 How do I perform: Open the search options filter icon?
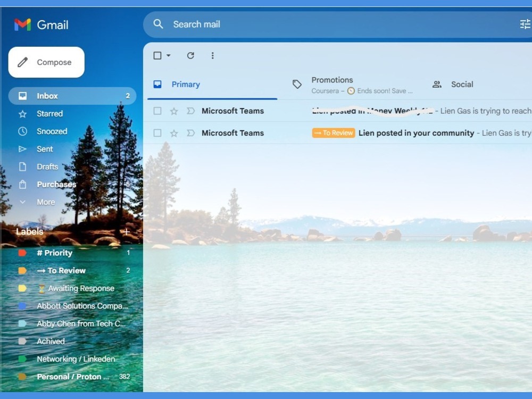(525, 24)
